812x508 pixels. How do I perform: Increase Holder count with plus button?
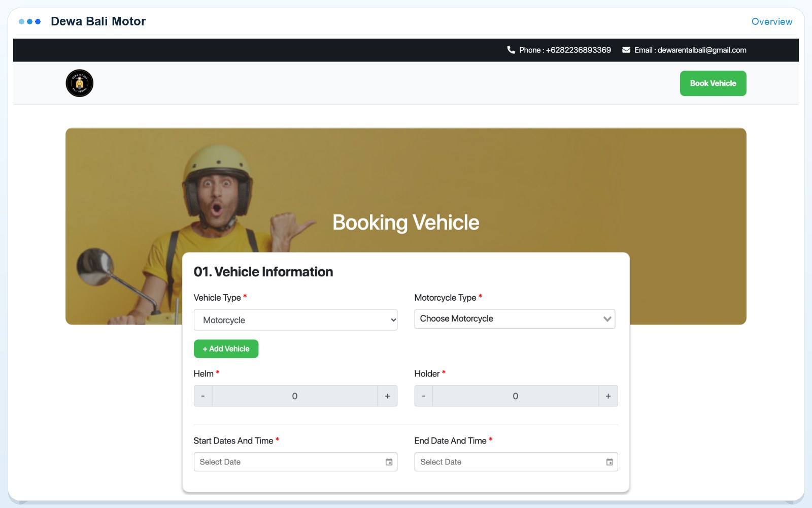pyautogui.click(x=608, y=396)
